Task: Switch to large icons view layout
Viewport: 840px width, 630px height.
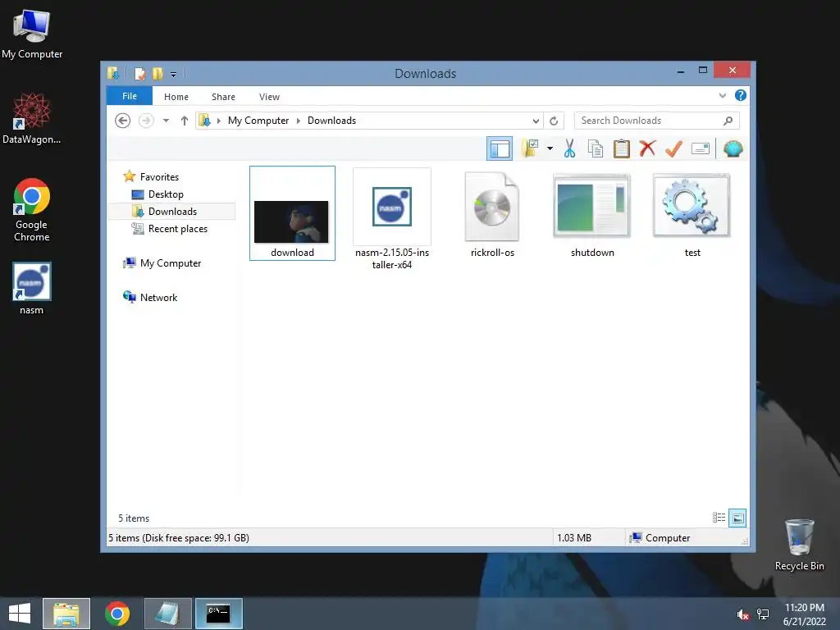Action: 737,518
